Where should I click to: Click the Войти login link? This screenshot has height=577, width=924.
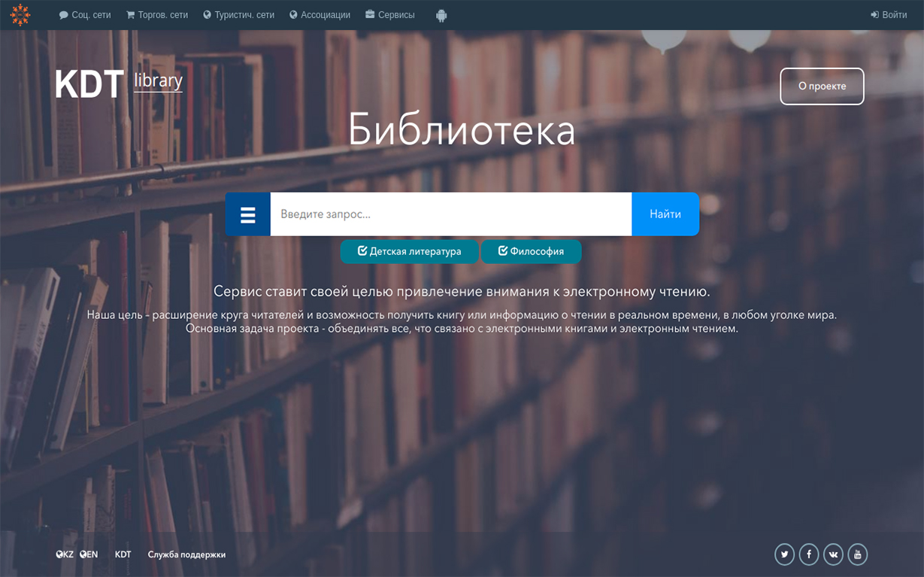889,15
